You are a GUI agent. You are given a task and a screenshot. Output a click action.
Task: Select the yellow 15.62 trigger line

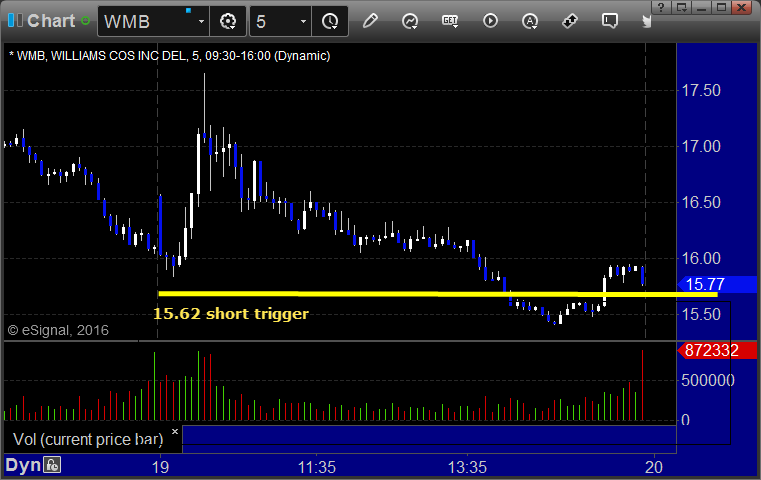[x=438, y=294]
